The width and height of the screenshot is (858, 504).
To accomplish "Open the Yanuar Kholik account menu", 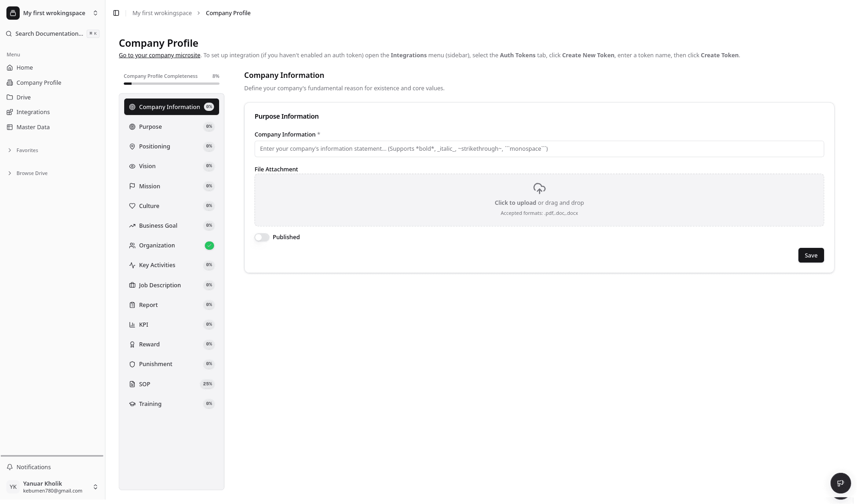I will [x=52, y=487].
